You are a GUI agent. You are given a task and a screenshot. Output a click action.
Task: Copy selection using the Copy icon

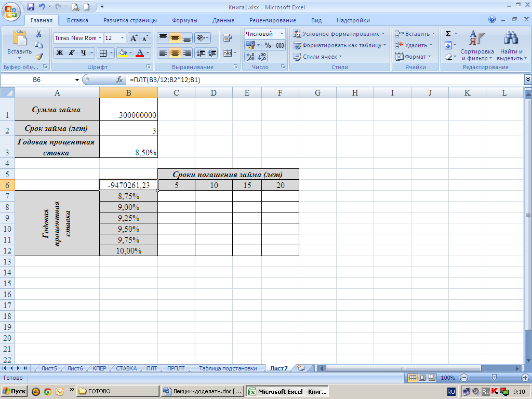coord(38,45)
